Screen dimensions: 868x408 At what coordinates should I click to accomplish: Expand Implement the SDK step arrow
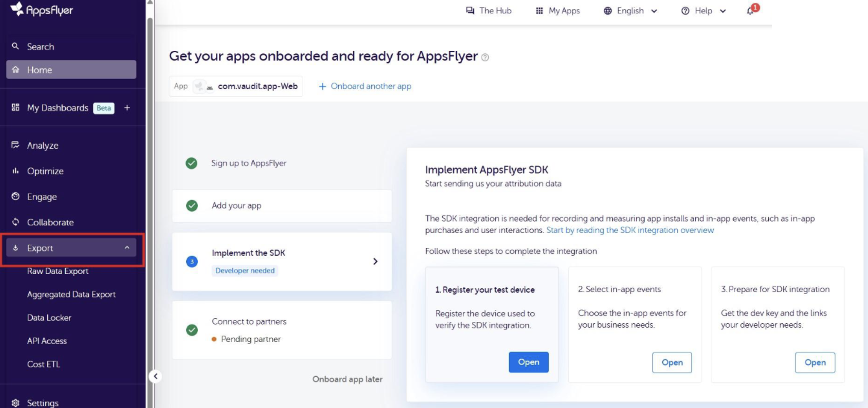click(375, 261)
